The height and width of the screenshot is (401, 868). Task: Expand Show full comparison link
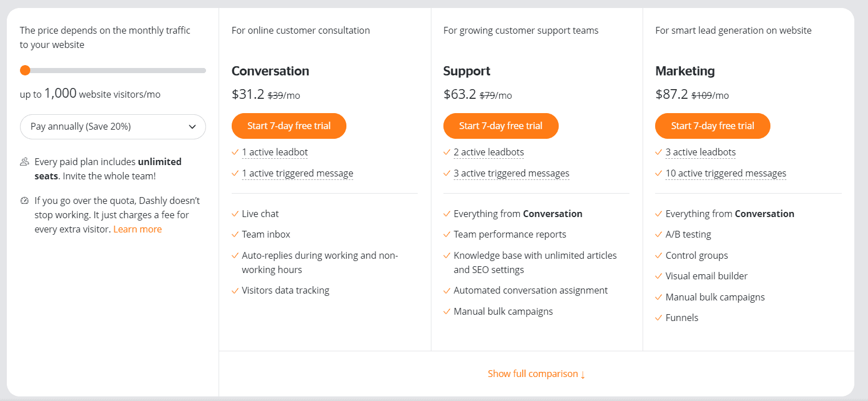point(536,374)
